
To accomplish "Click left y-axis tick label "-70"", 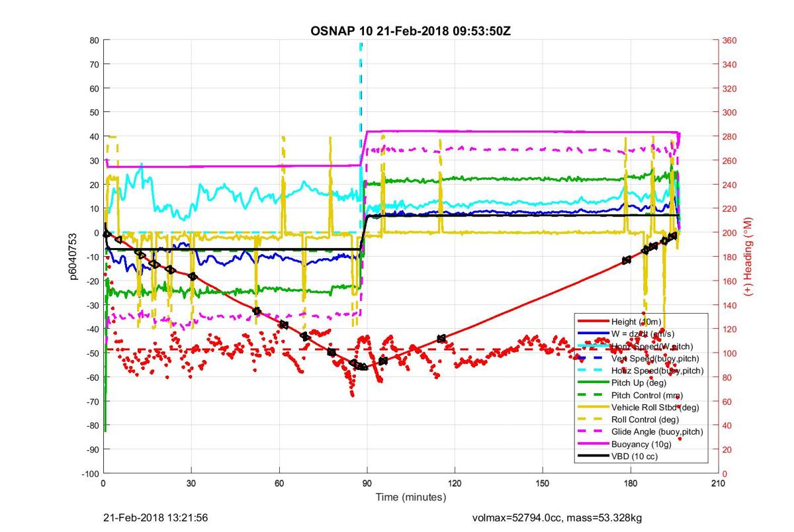I will pyautogui.click(x=93, y=402).
